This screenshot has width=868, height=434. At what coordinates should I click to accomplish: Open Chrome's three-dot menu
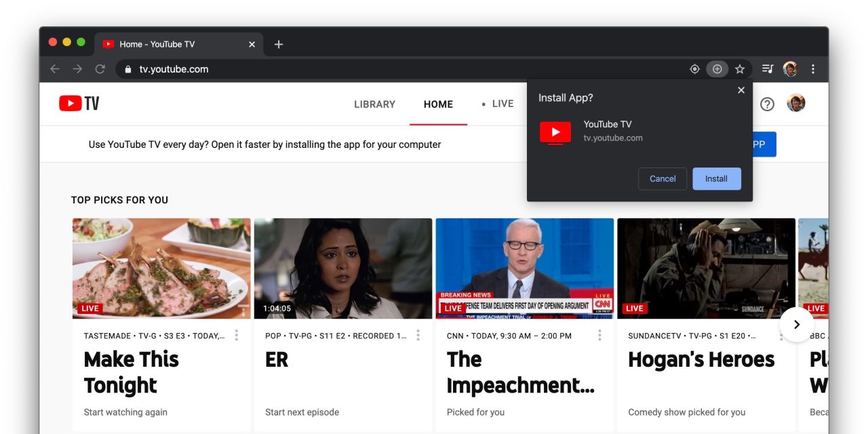[813, 69]
